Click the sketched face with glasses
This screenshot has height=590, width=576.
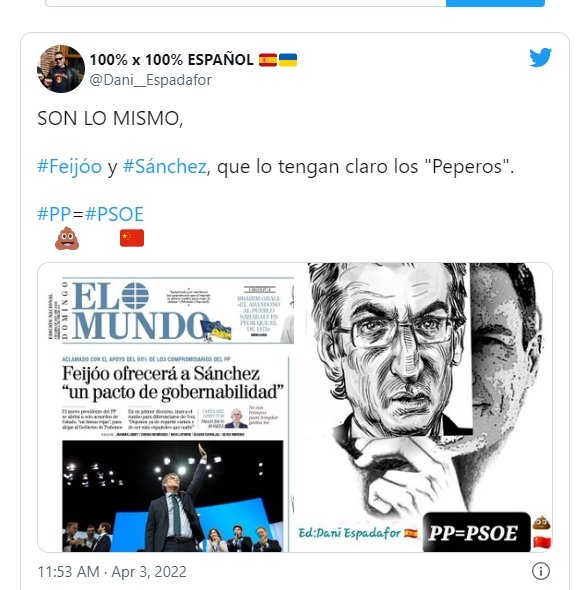(391, 348)
